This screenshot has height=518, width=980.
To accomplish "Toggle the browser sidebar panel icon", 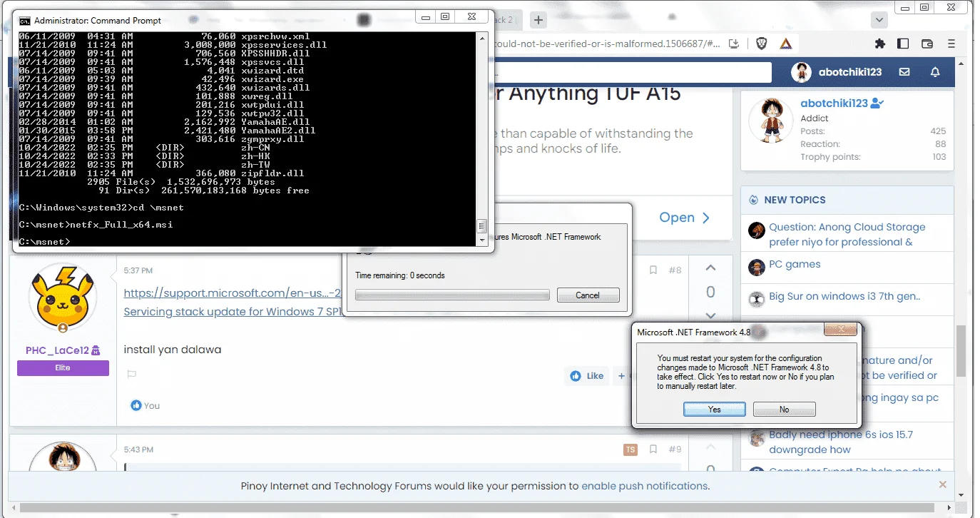I will [x=903, y=44].
